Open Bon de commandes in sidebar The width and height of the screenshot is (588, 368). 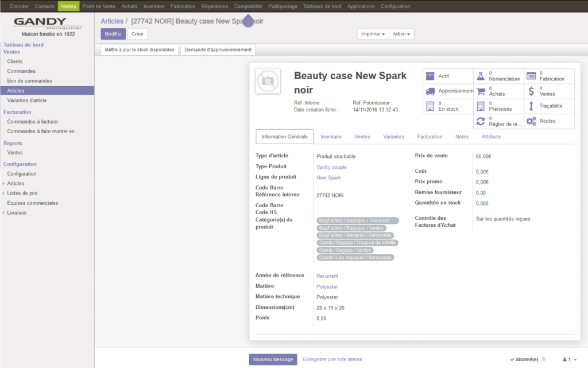coord(30,81)
